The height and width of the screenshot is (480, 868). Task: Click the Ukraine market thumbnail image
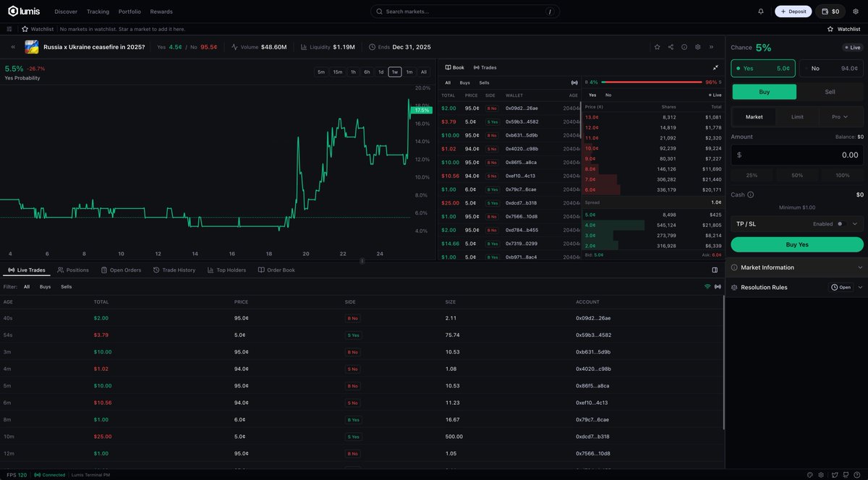[32, 47]
